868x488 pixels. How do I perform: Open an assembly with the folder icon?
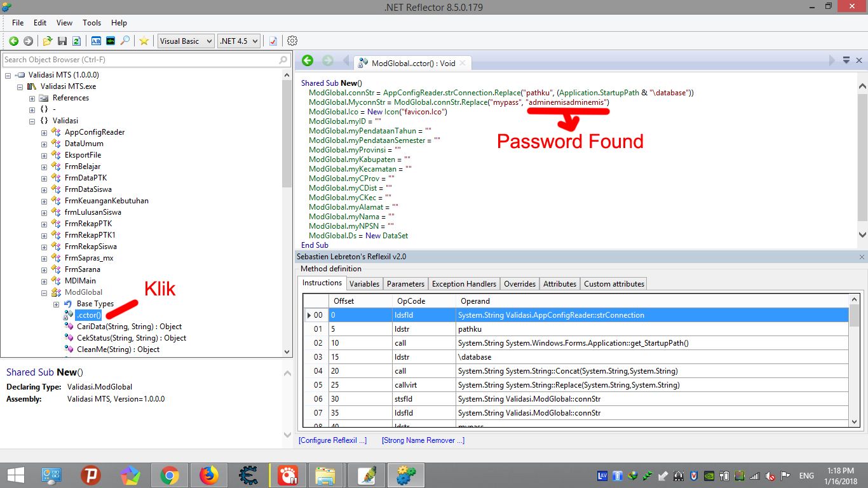pos(48,41)
